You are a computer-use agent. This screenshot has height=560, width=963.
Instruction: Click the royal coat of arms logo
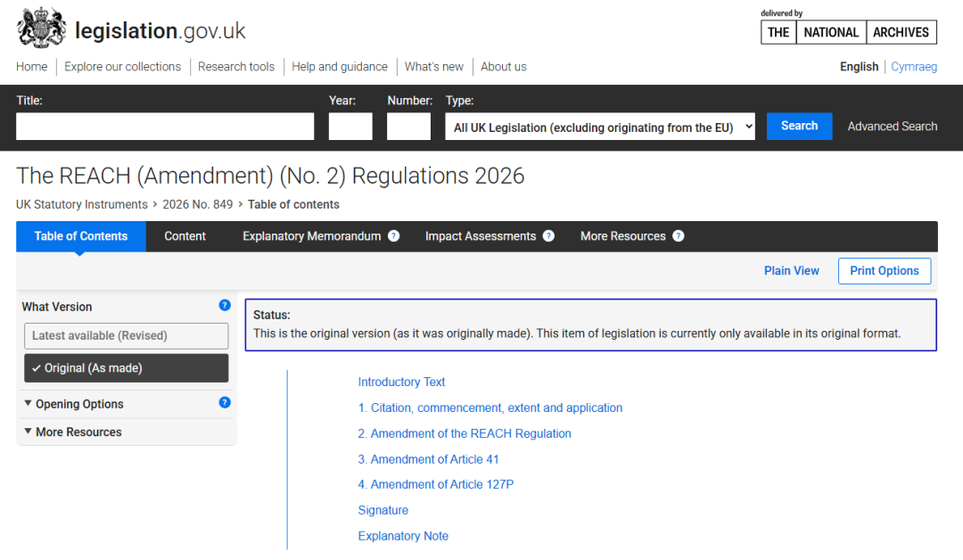[x=41, y=28]
